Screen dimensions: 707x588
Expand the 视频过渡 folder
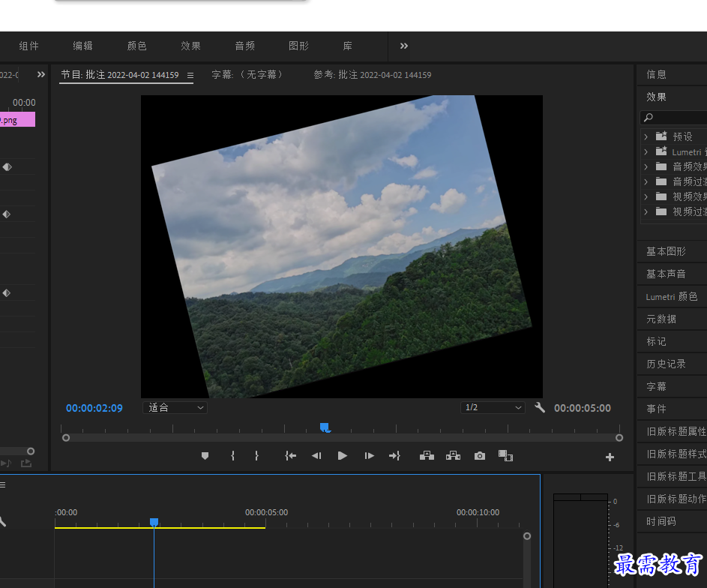[646, 211]
